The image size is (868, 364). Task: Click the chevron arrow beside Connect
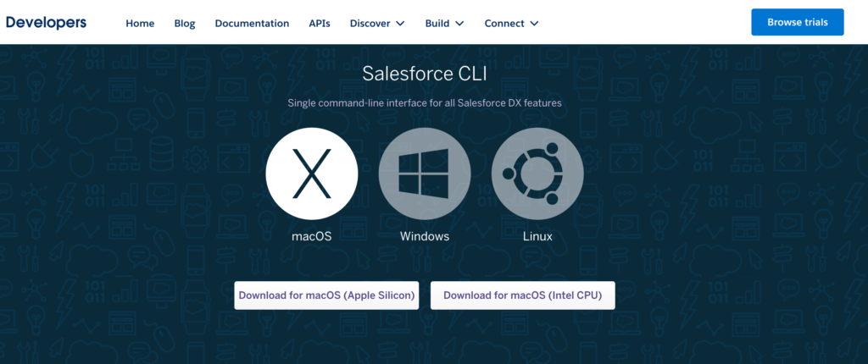pyautogui.click(x=534, y=23)
